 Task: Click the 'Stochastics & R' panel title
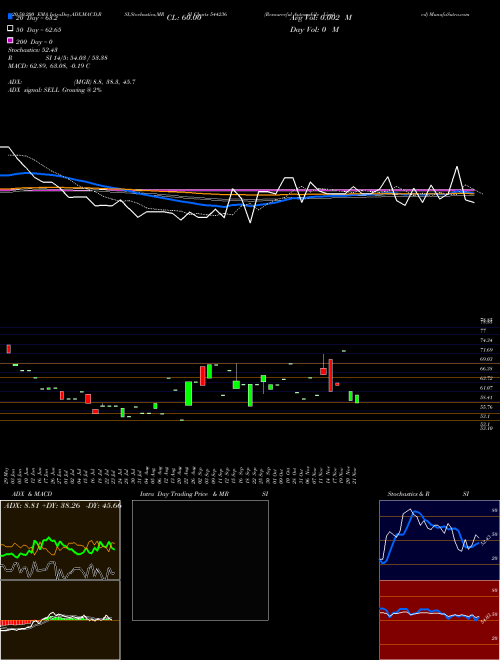point(409,494)
